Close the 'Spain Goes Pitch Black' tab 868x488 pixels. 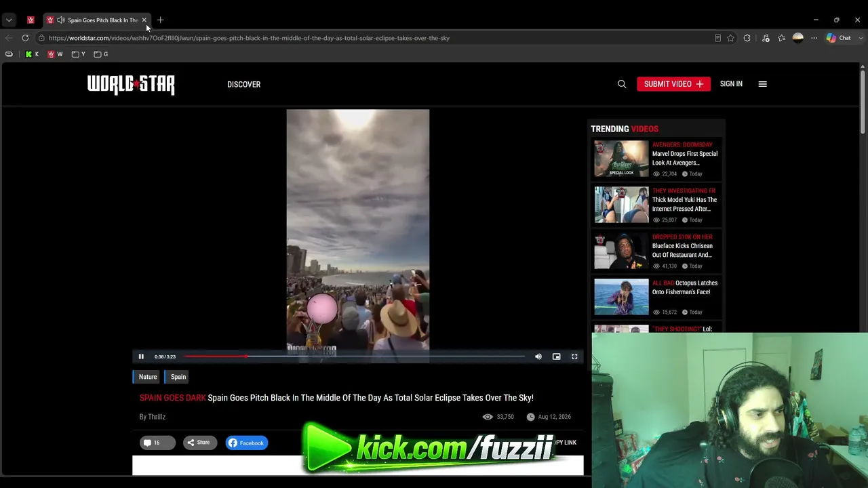[x=144, y=20]
